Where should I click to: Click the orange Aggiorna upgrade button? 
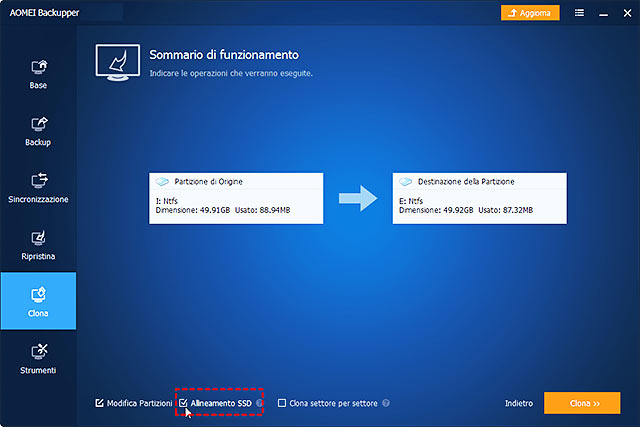click(530, 13)
